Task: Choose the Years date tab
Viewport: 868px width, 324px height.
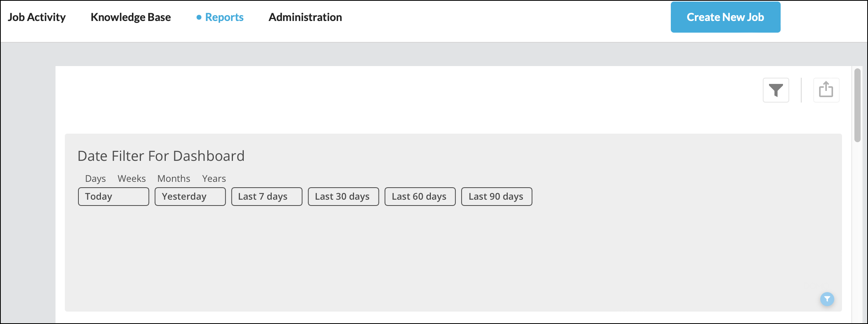Action: pos(214,178)
